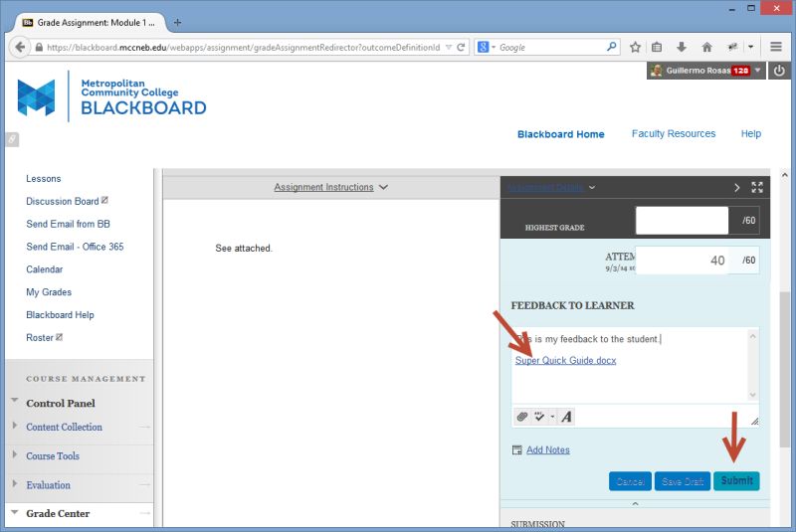This screenshot has width=796, height=532.
Task: Go to next attempt with the arrow
Action: pyautogui.click(x=736, y=187)
